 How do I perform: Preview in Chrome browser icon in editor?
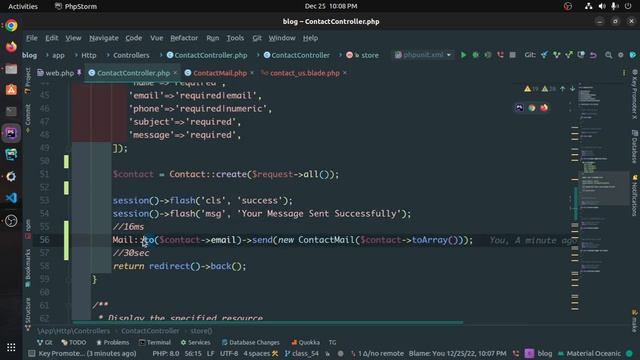tap(531, 108)
